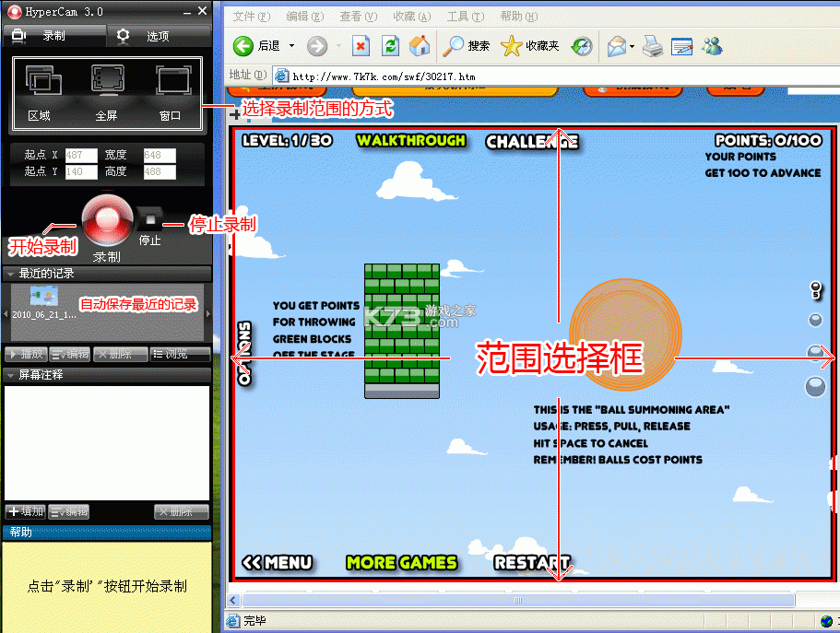
Task: Click the printer toolbar icon
Action: point(653,46)
